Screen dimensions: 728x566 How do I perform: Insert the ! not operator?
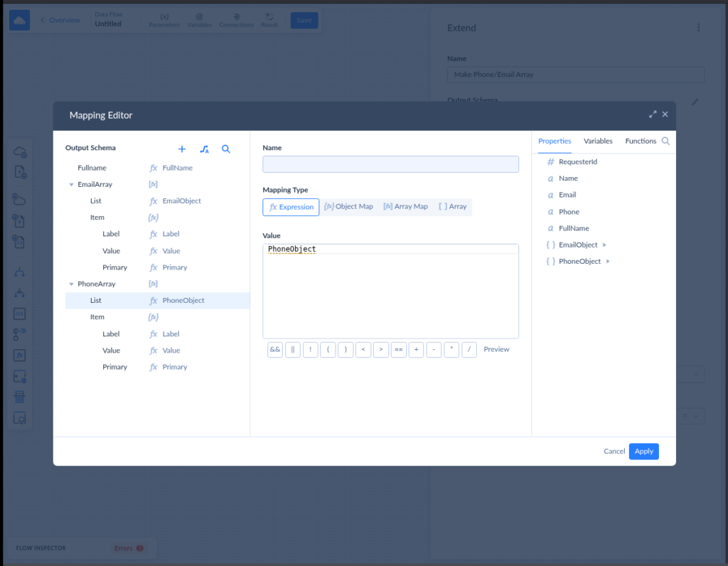click(x=310, y=350)
